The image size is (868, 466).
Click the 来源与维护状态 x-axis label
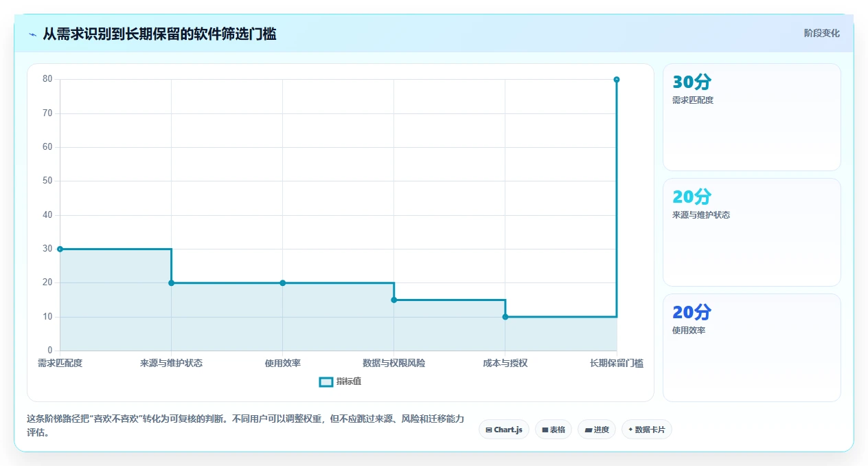(171, 363)
